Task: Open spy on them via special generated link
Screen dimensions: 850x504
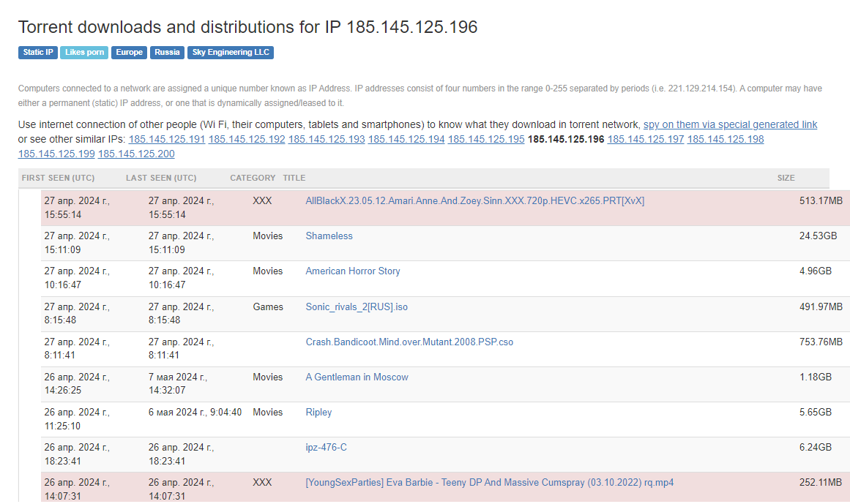Action: point(730,124)
